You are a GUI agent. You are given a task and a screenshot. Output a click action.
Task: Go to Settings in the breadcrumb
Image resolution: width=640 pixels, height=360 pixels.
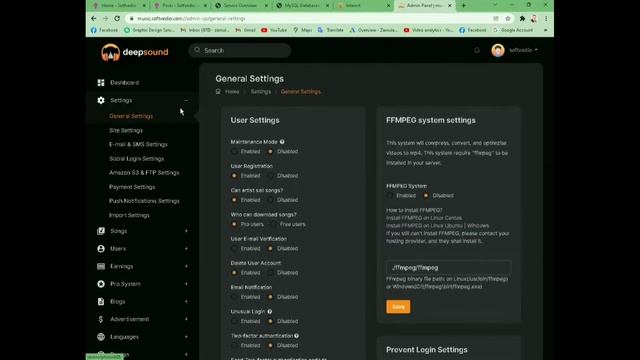[x=260, y=92]
